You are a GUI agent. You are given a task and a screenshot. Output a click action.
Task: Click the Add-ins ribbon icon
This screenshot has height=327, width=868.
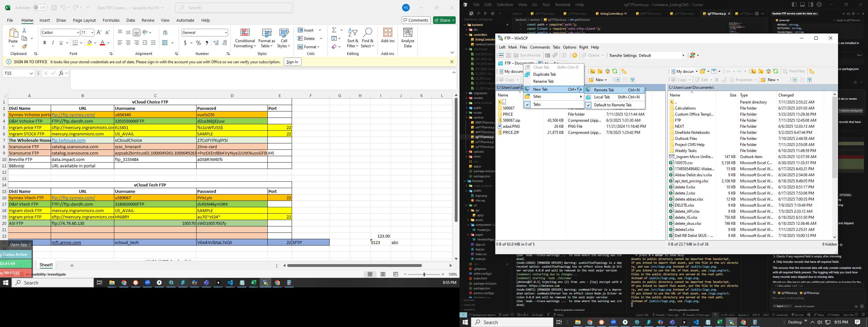387,35
